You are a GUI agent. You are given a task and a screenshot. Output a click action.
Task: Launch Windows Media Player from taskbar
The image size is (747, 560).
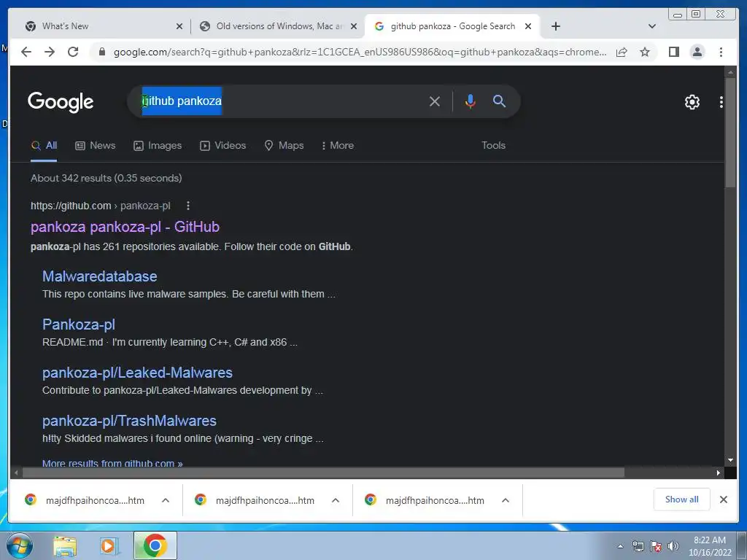point(109,545)
